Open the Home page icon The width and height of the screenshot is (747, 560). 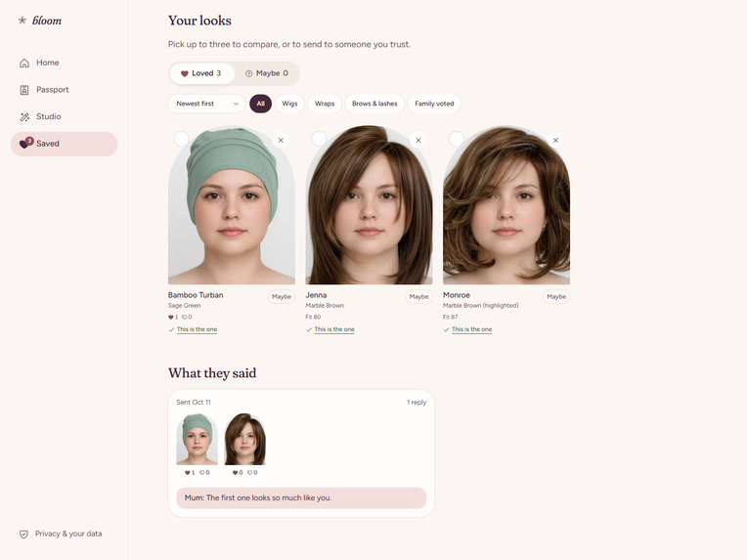point(24,63)
